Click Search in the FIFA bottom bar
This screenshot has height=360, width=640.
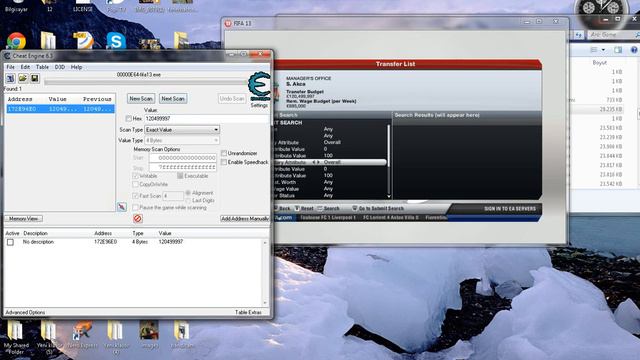[331, 209]
